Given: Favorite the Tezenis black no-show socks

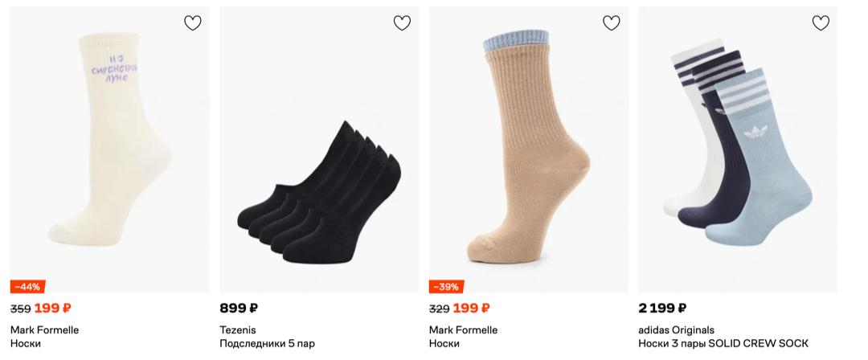Looking at the screenshot, I should (402, 23).
